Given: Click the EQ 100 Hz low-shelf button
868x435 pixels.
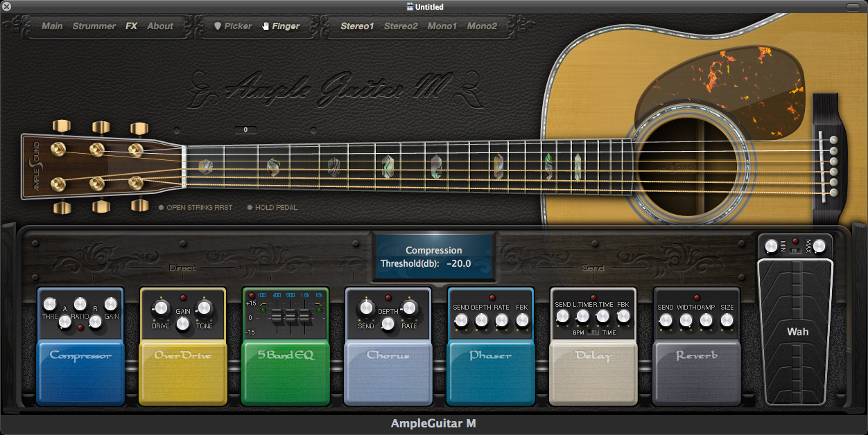Looking at the screenshot, I should (x=263, y=310).
